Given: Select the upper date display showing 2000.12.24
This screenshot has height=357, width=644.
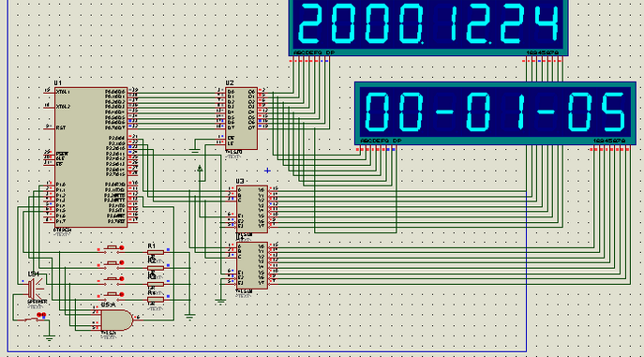Looking at the screenshot, I should point(428,27).
